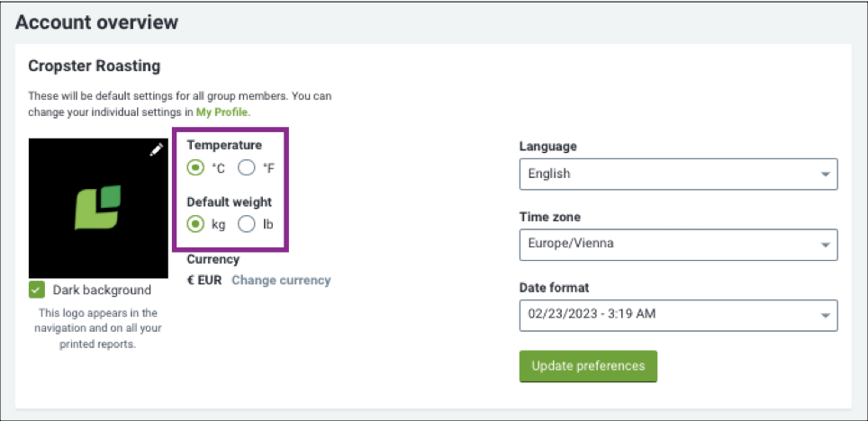
Task: Open the Language dropdown showing English
Action: click(678, 174)
